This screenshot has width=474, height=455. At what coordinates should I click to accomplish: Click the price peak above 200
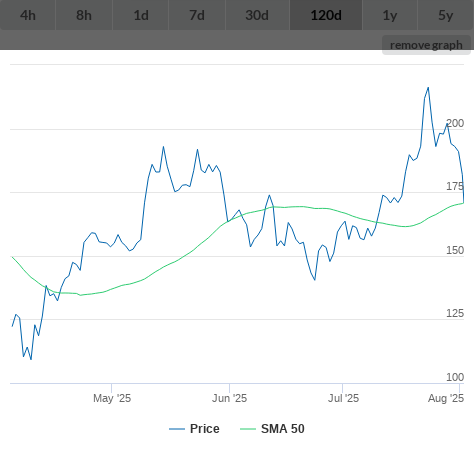(x=428, y=88)
